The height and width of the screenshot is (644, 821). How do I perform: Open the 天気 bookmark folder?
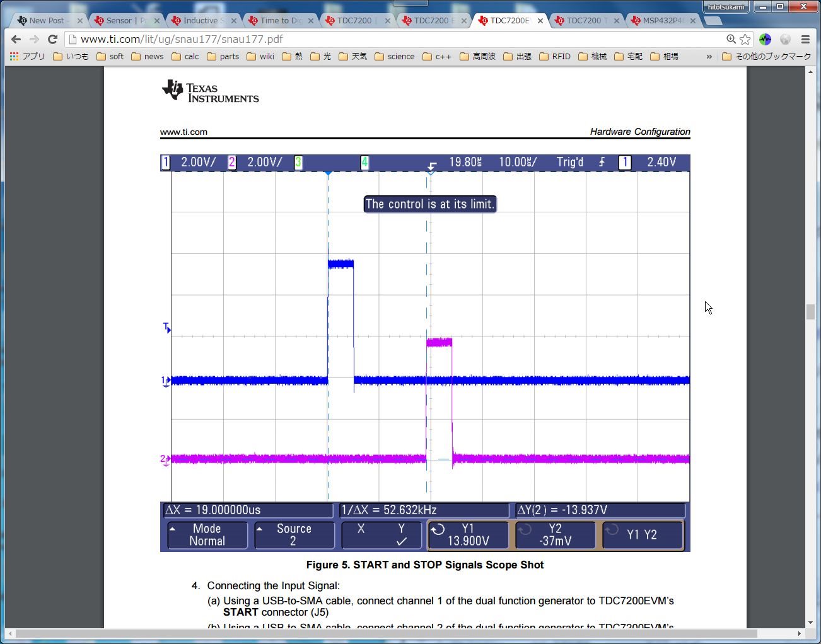[353, 56]
